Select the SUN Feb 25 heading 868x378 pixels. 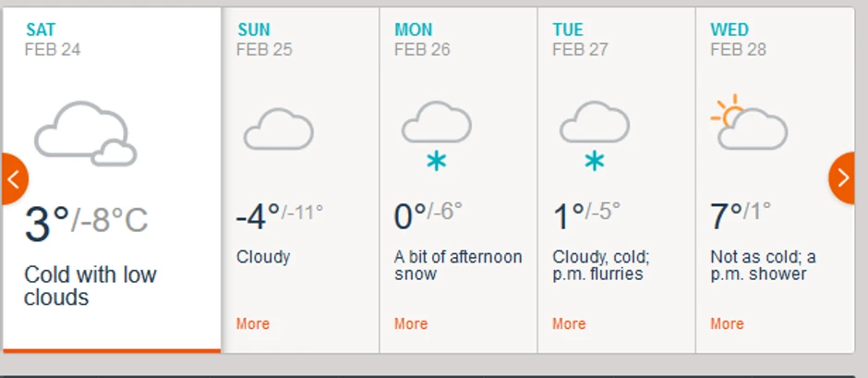(x=264, y=40)
